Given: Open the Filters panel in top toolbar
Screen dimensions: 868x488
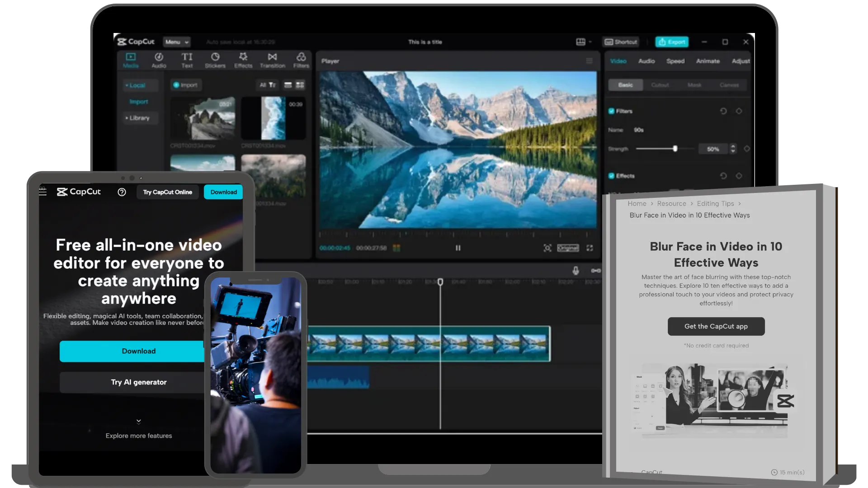Looking at the screenshot, I should tap(301, 60).
